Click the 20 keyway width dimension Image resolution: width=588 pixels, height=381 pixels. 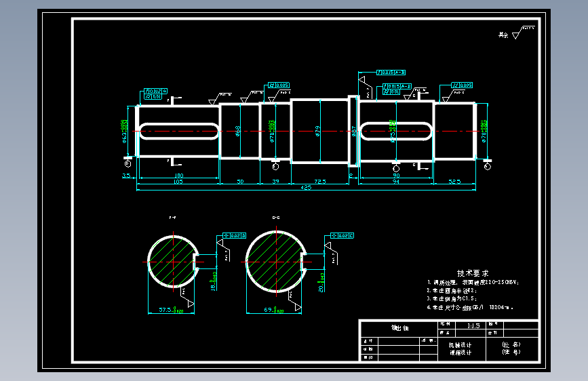pos(321,283)
